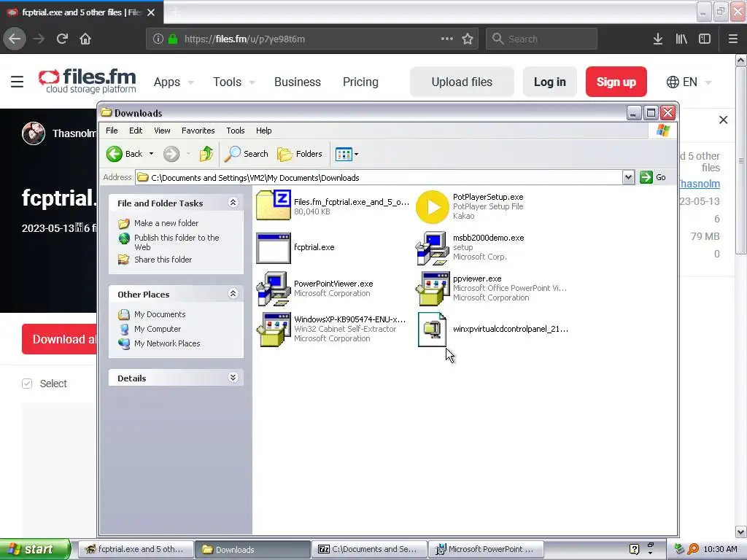Close files.fm side panel with X
747x560 pixels.
tap(723, 120)
